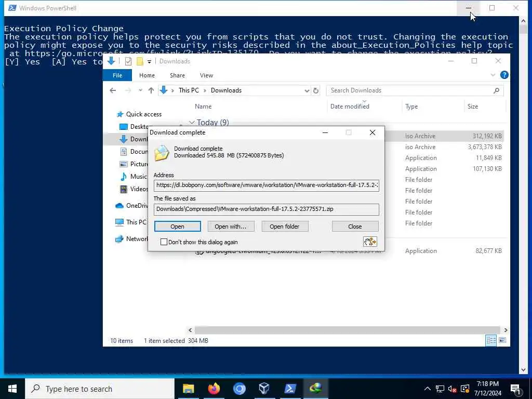532x399 pixels.
Task: Open VirtualBox cube icon on taskbar
Action: click(264, 389)
